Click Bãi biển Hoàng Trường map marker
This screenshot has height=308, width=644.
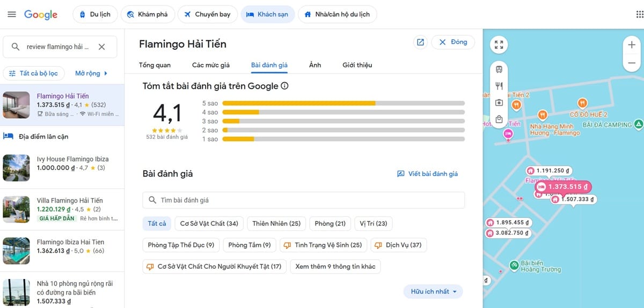coord(514,265)
